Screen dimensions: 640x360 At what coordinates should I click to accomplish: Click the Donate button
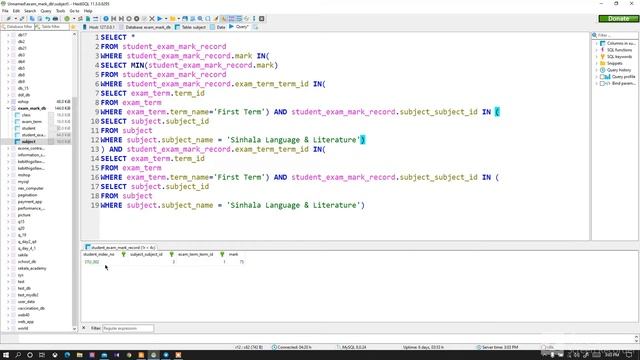tap(618, 19)
